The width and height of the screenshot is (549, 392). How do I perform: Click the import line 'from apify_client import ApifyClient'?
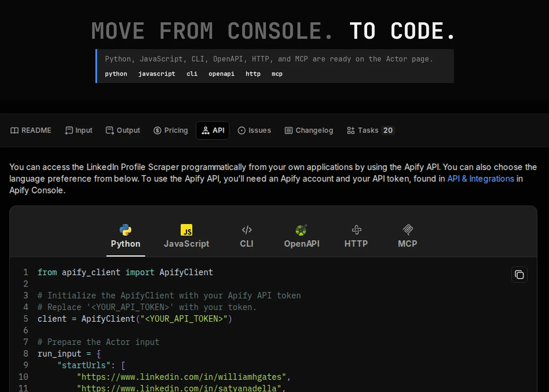pos(125,272)
